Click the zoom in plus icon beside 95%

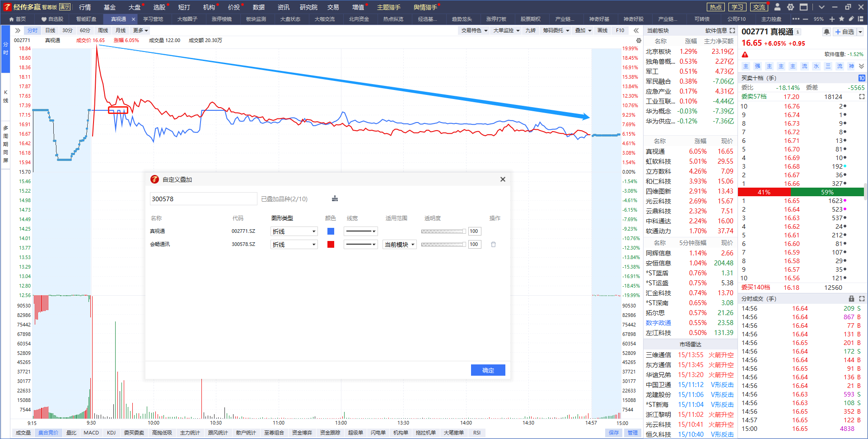click(x=832, y=19)
